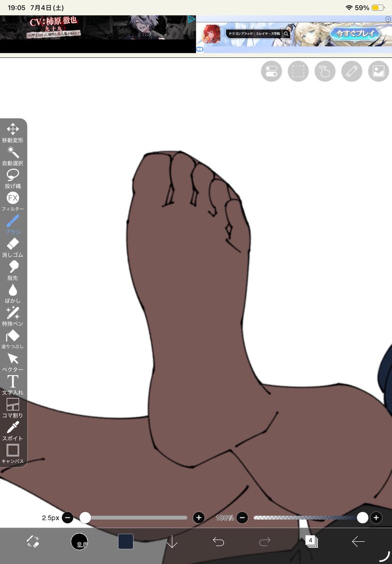Tap the 100% opacity value
Image resolution: width=392 pixels, height=564 pixels.
[225, 517]
